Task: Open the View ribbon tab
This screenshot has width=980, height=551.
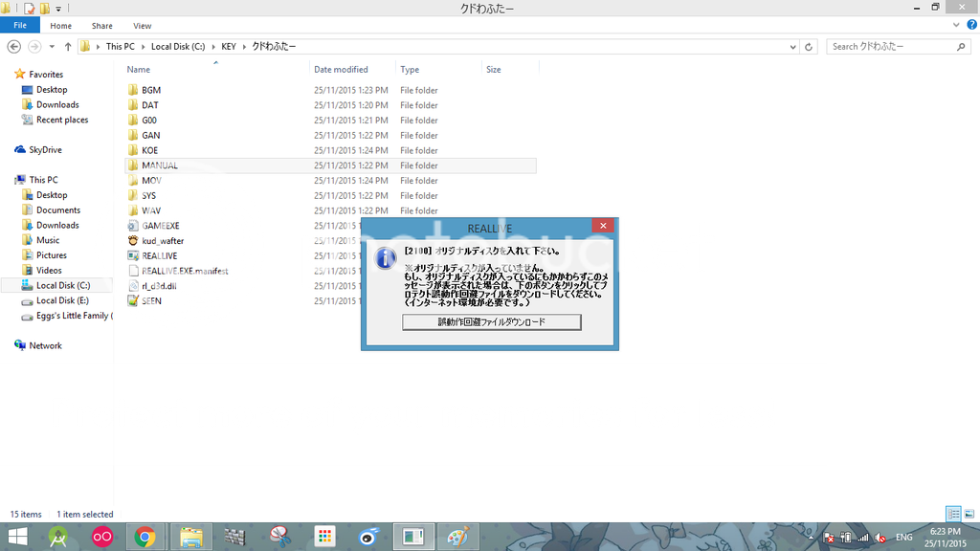Action: pyautogui.click(x=142, y=26)
